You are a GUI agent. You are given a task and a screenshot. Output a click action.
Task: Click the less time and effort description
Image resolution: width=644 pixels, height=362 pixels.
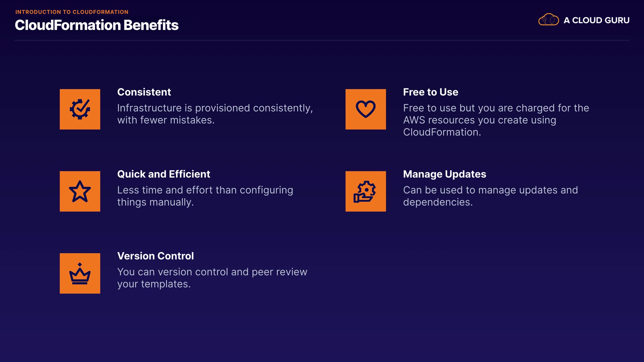[205, 196]
